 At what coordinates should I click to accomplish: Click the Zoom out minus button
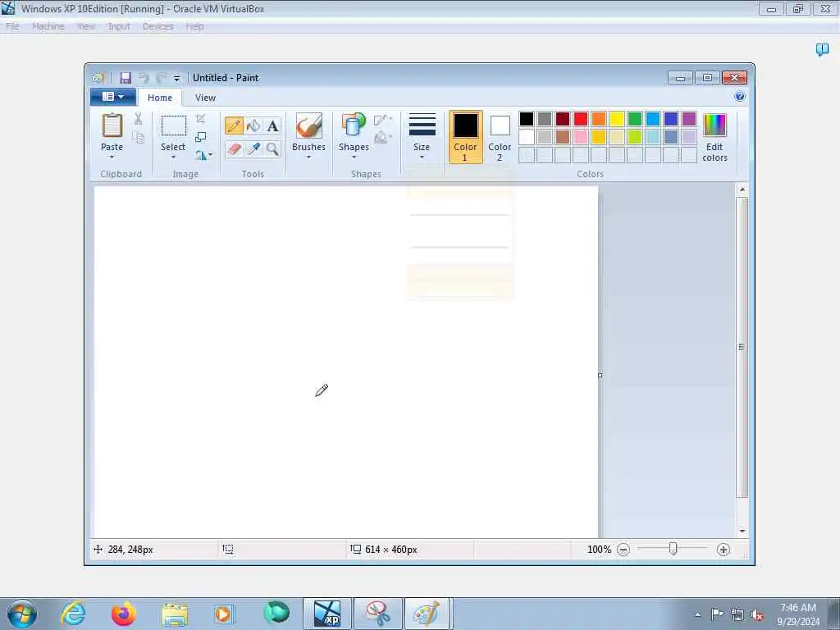[x=623, y=550]
